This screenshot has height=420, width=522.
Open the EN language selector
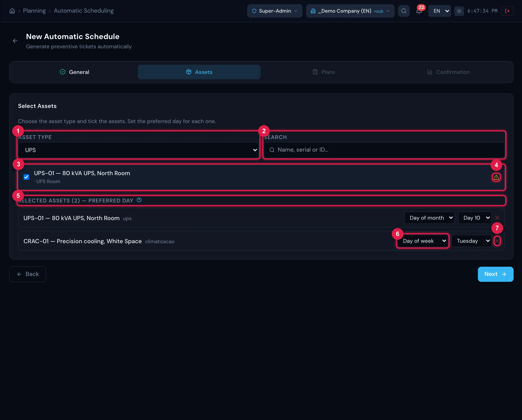[x=439, y=11]
